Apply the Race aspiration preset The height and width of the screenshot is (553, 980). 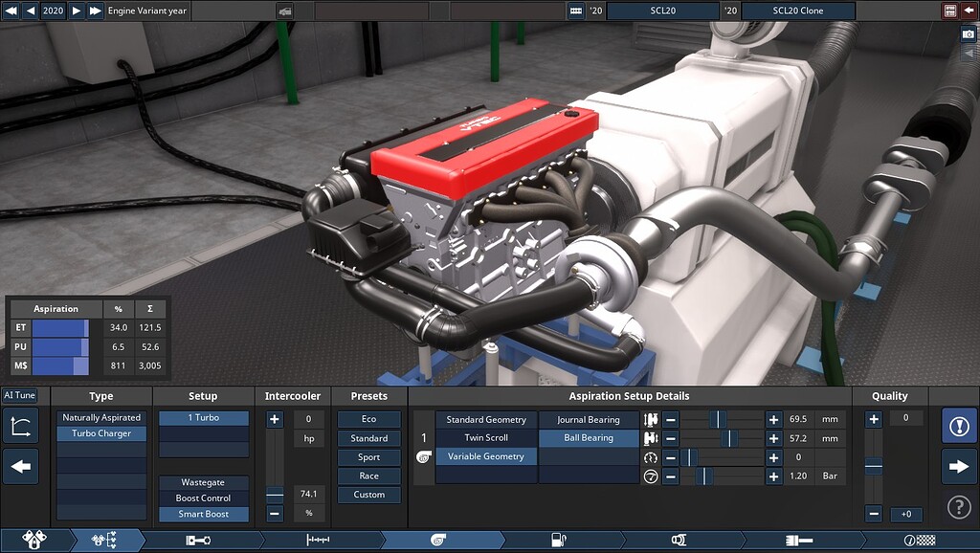368,476
